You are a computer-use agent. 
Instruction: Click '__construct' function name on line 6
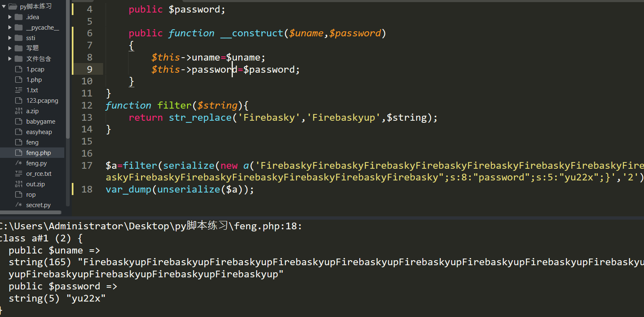tap(252, 33)
